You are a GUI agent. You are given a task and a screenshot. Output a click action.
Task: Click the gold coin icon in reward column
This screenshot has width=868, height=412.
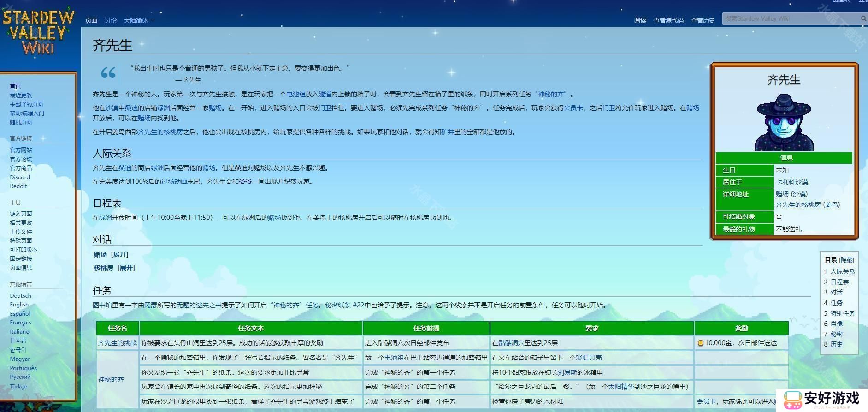pos(700,343)
